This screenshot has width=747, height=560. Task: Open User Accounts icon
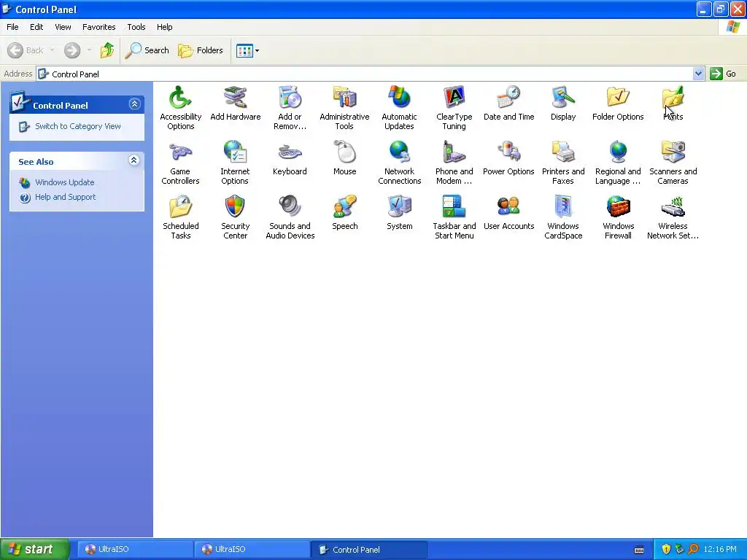[508, 207]
